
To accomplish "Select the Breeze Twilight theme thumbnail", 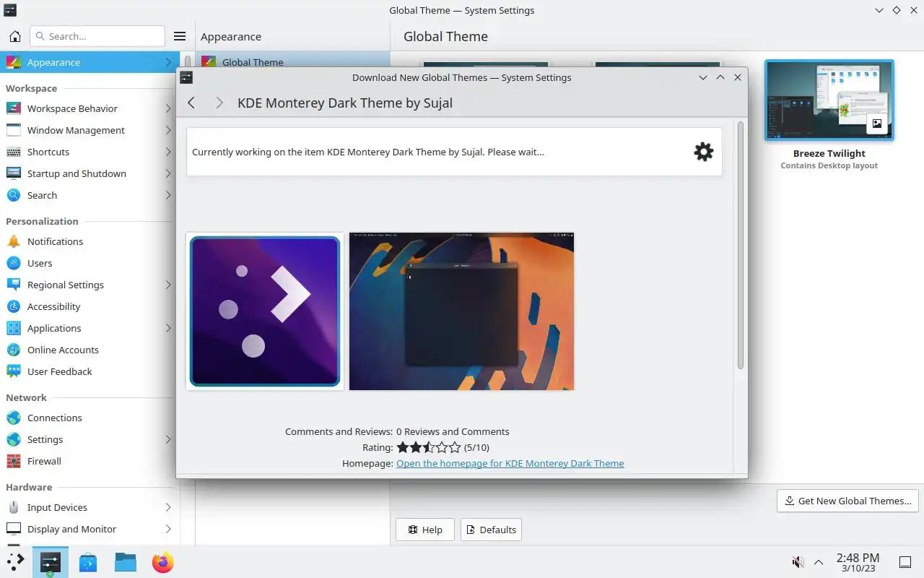I will 829,100.
